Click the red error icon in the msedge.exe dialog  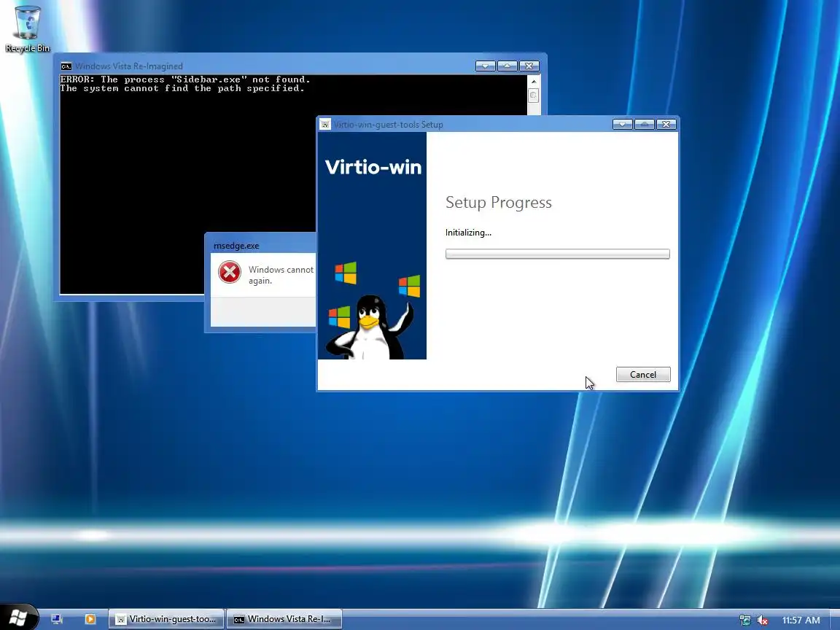pos(229,272)
